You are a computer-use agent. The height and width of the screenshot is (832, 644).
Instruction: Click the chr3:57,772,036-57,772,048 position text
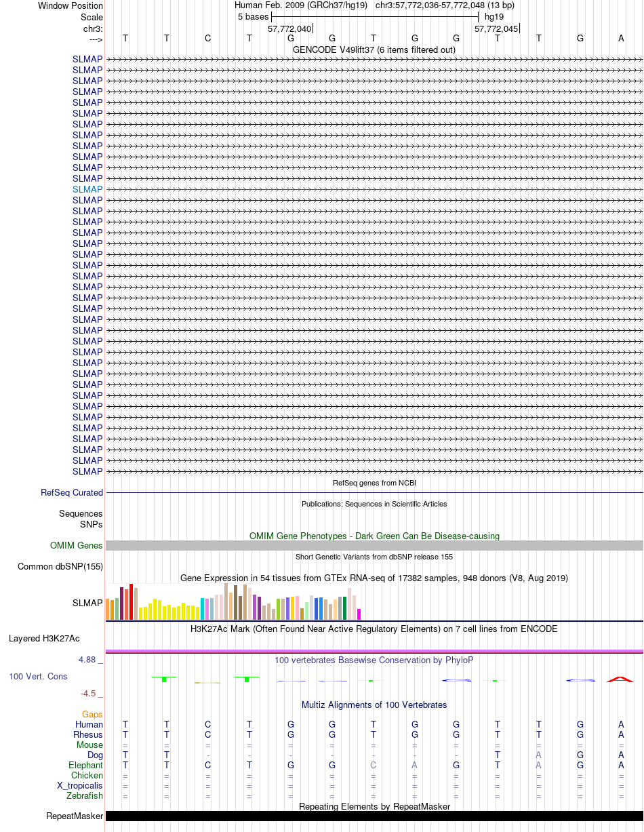pyautogui.click(x=445, y=5)
